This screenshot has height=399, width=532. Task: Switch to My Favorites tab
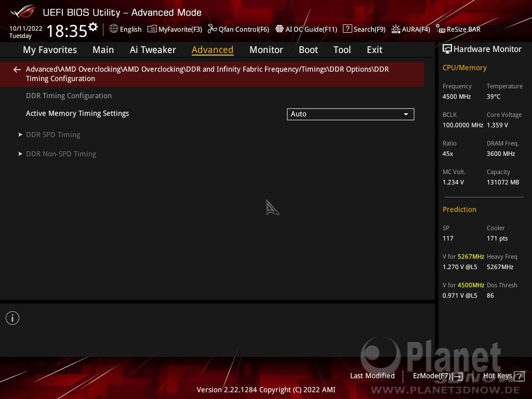click(50, 50)
